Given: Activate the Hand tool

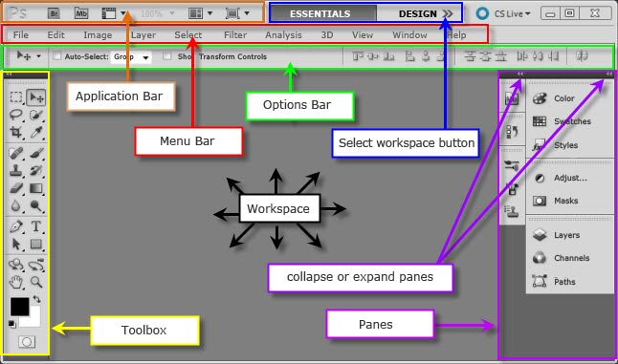Looking at the screenshot, I should click(16, 282).
